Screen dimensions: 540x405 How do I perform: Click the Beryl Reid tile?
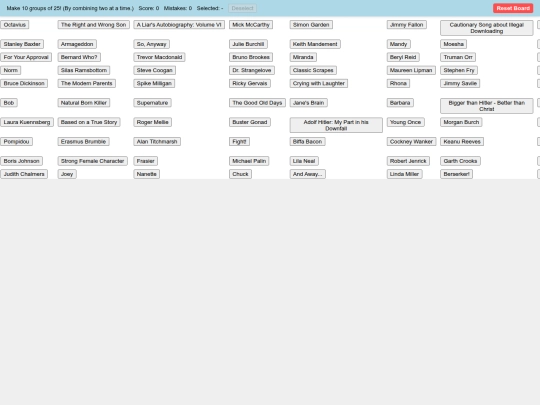coord(403,57)
